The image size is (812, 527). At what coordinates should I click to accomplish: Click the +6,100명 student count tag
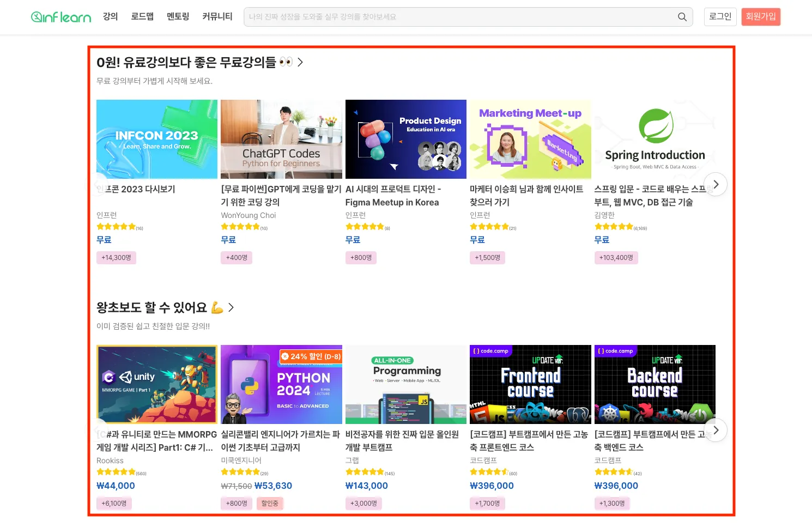[114, 504]
